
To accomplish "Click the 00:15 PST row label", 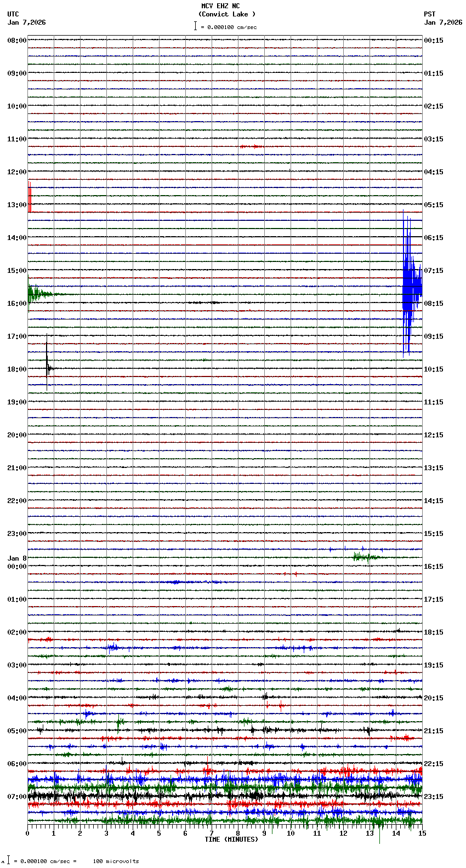I will pyautogui.click(x=434, y=41).
